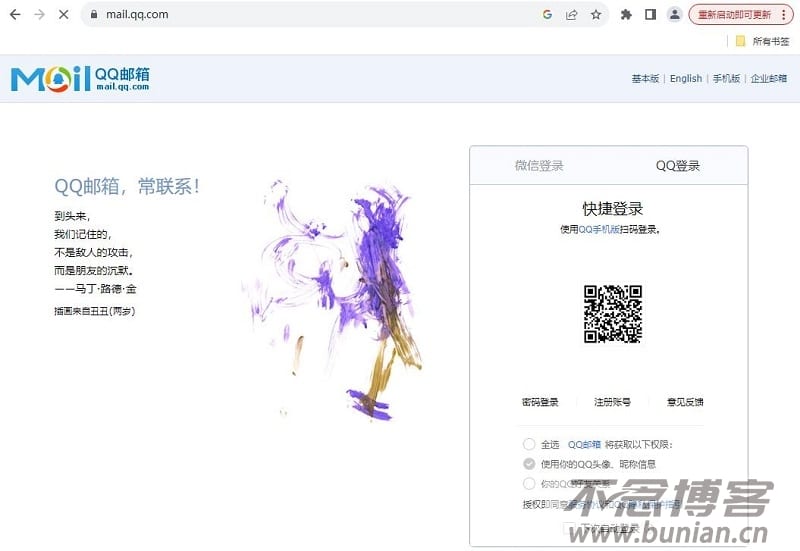This screenshot has height=551, width=800.
Task: Bookmark this page with the star icon
Action: (x=596, y=15)
